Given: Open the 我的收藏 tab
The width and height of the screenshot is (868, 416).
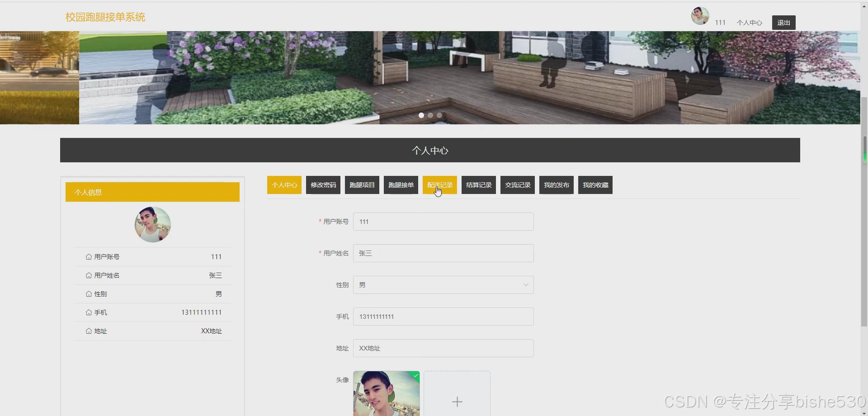Looking at the screenshot, I should [x=595, y=185].
